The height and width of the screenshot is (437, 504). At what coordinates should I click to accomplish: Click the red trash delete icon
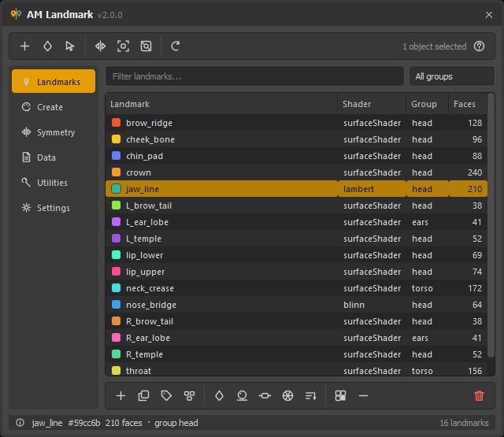coord(479,395)
